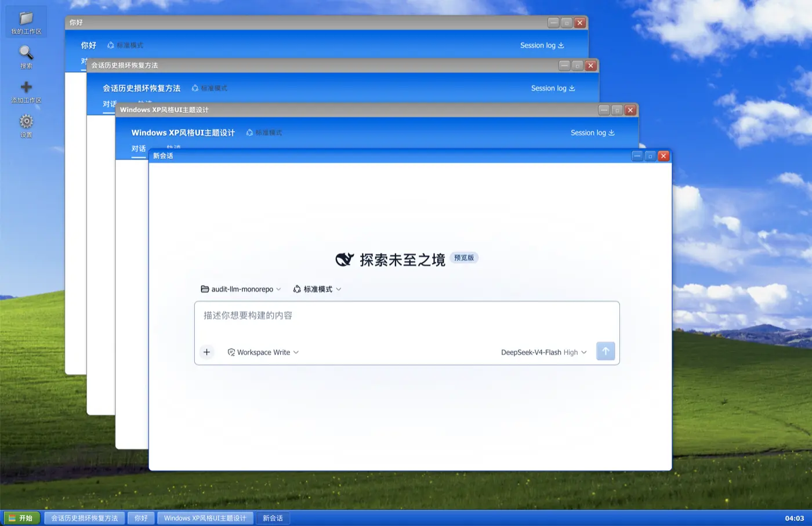Viewport: 812px width, 526px height.
Task: Open the 设置 gear desktop icon
Action: (26, 126)
